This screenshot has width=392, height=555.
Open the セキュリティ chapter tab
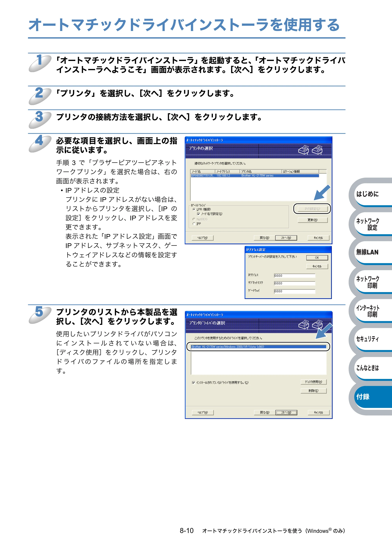373,339
